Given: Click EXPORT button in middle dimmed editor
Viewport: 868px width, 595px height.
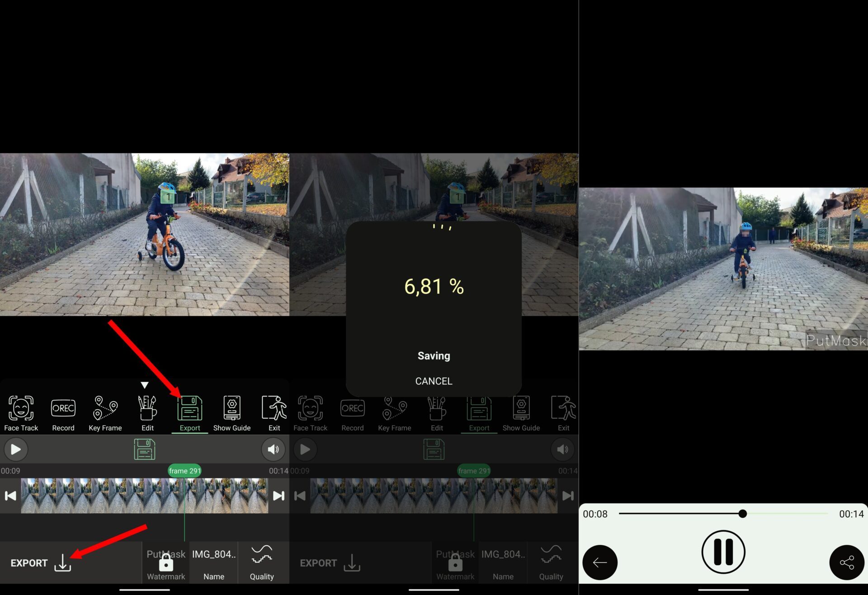Looking at the screenshot, I should (x=330, y=563).
